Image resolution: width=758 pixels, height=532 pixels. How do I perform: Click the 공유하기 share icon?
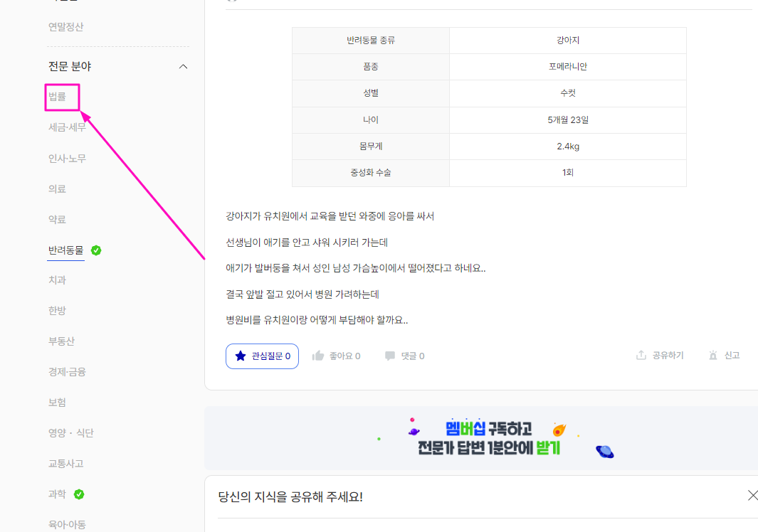pyautogui.click(x=641, y=355)
